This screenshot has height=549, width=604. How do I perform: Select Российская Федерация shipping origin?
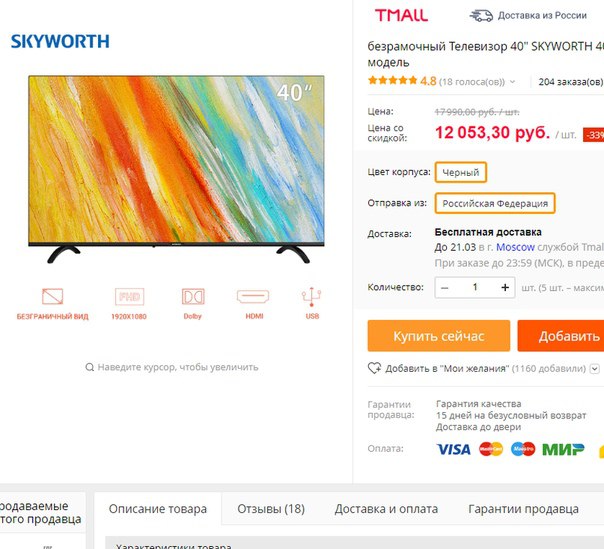click(495, 203)
